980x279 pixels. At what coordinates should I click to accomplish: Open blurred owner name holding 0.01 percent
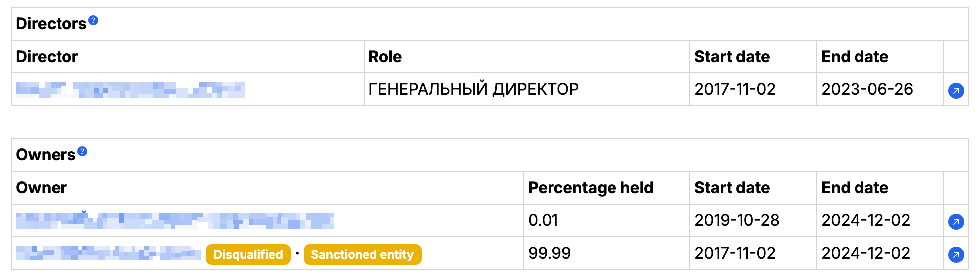pos(175,221)
